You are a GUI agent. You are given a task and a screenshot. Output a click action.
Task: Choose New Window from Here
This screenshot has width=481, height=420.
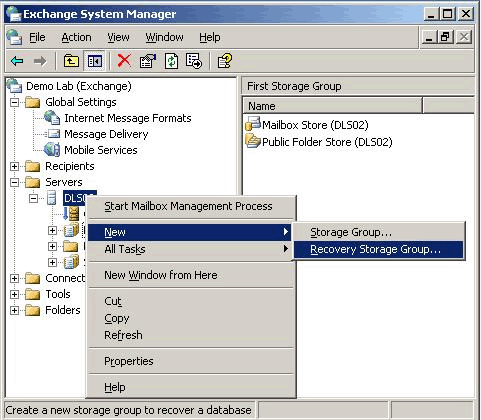pyautogui.click(x=190, y=275)
